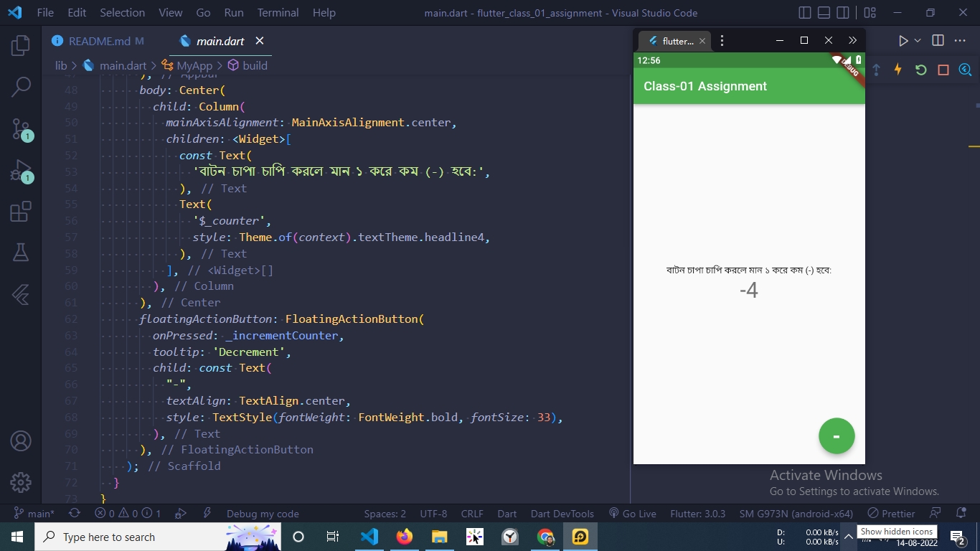Image resolution: width=980 pixels, height=551 pixels.
Task: Change line ending via CRLF
Action: (x=472, y=514)
